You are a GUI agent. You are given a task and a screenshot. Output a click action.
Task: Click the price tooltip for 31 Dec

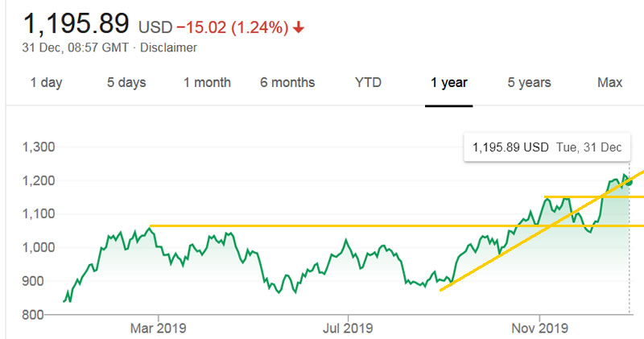[547, 147]
